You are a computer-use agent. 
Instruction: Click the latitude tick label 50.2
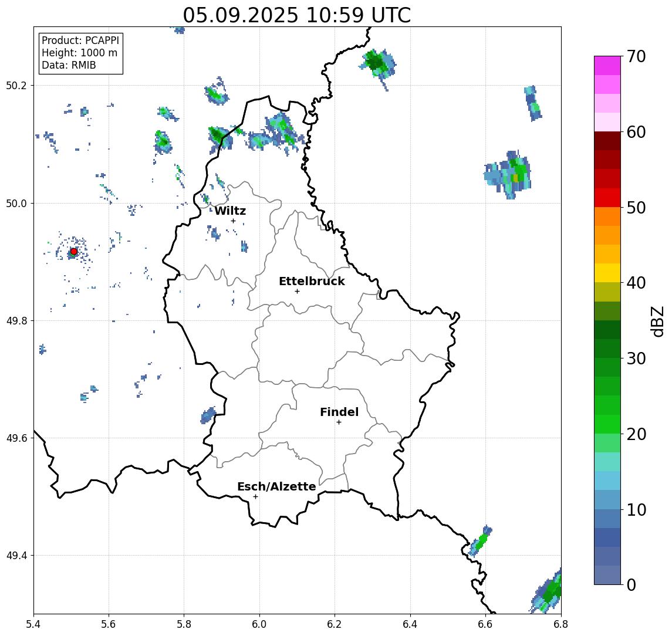pyautogui.click(x=16, y=85)
